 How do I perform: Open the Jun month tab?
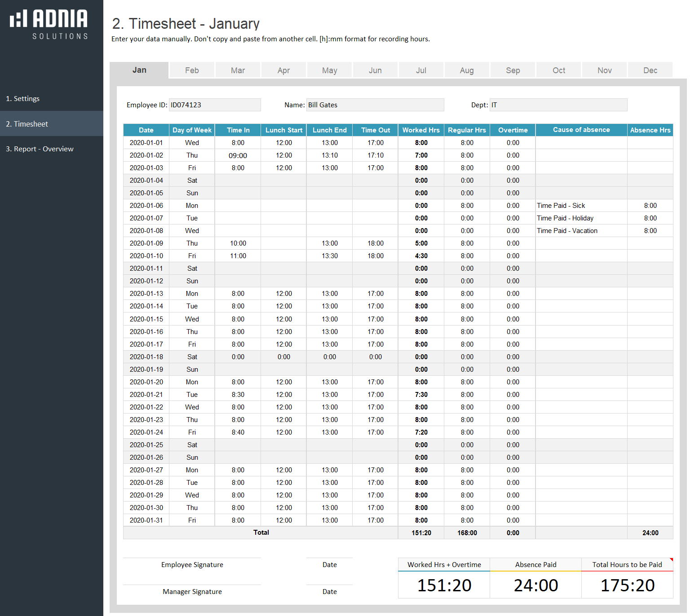[375, 70]
